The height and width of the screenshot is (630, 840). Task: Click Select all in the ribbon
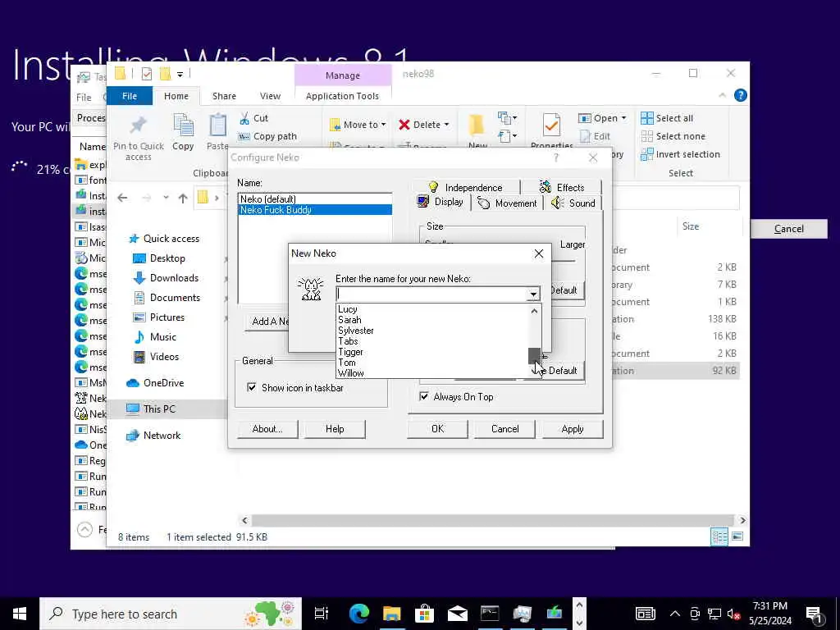coord(667,118)
